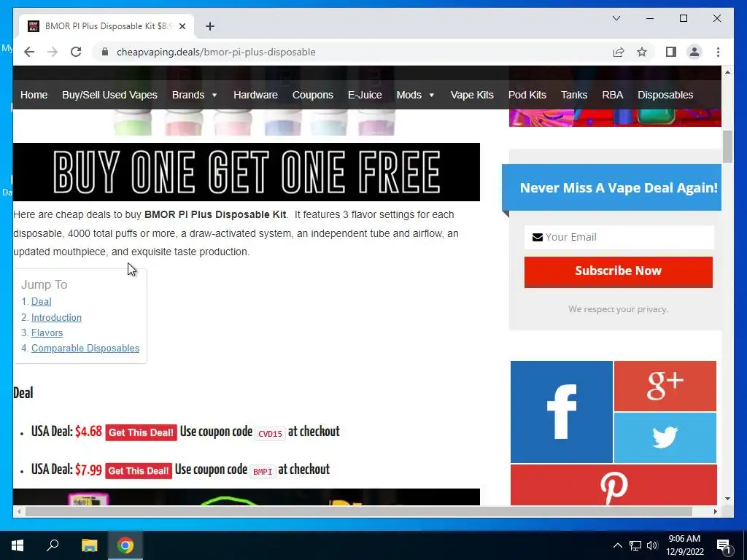Click the Your Email input field
Screen dimensions: 747x560
click(x=619, y=237)
